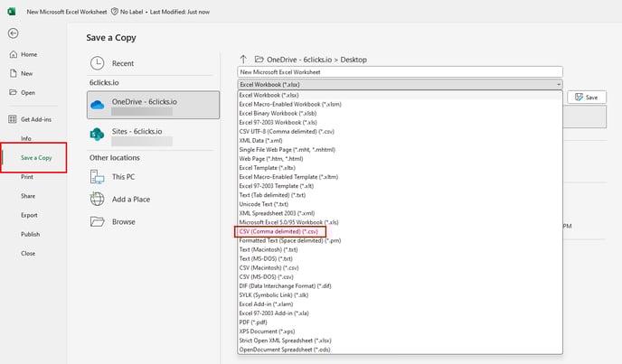Open the Info page
The image size is (622, 364).
coord(26,138)
